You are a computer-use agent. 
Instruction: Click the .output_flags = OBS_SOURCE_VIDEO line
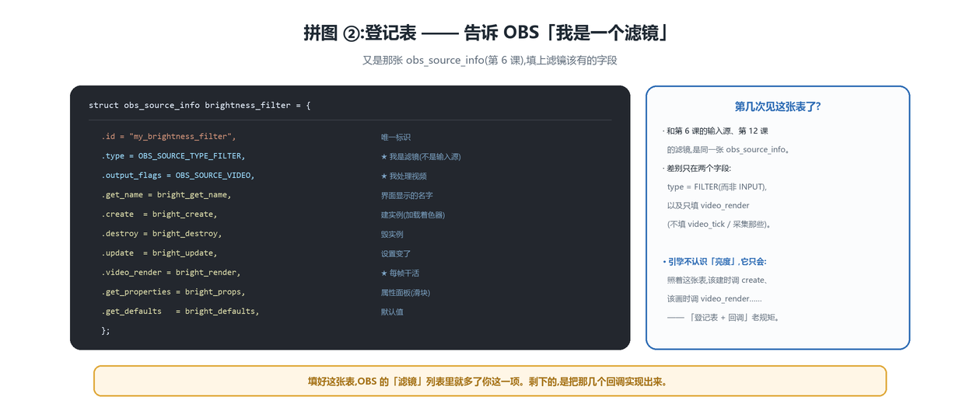point(177,176)
